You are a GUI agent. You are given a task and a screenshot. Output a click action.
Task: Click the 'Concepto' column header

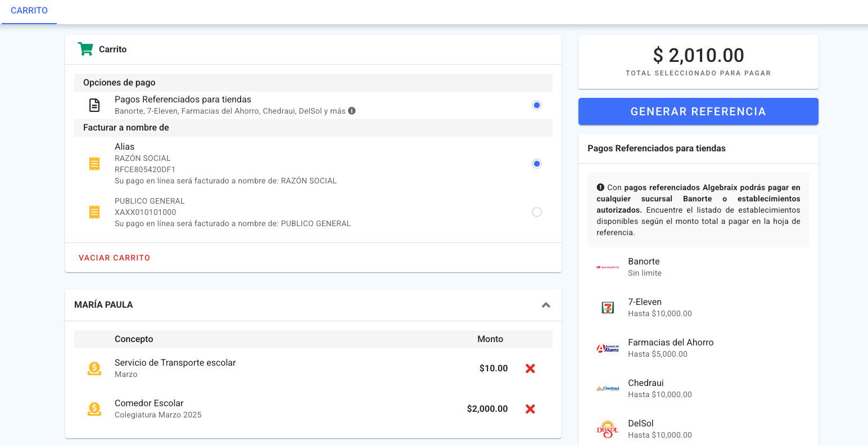[134, 339]
